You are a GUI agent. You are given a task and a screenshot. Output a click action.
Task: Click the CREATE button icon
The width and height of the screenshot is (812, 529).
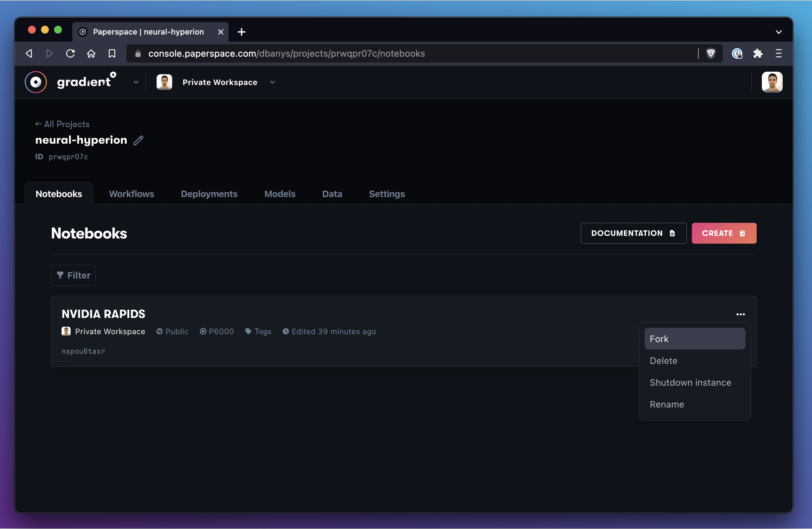tap(742, 233)
